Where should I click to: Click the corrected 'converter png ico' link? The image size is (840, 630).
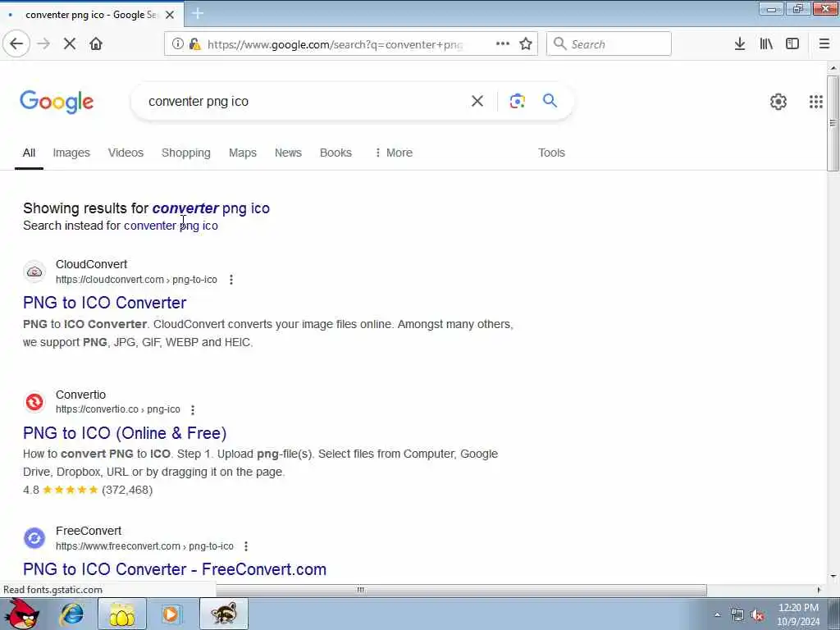[x=211, y=208]
